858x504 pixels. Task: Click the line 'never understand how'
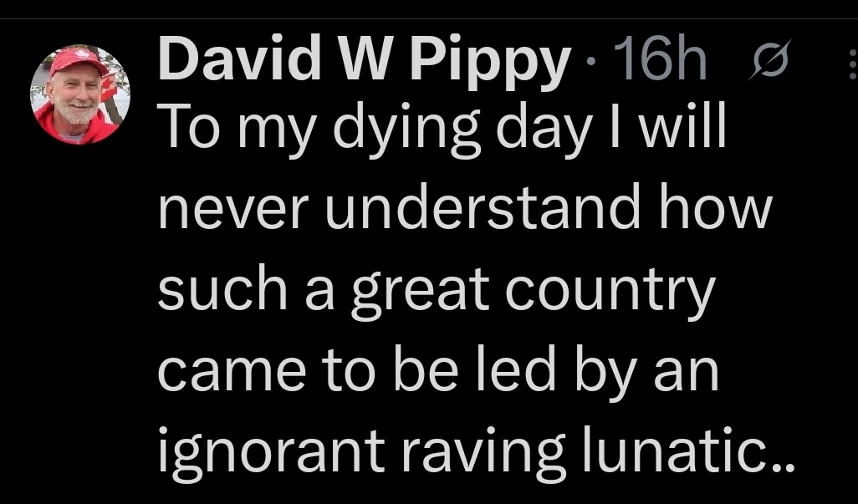point(465,208)
